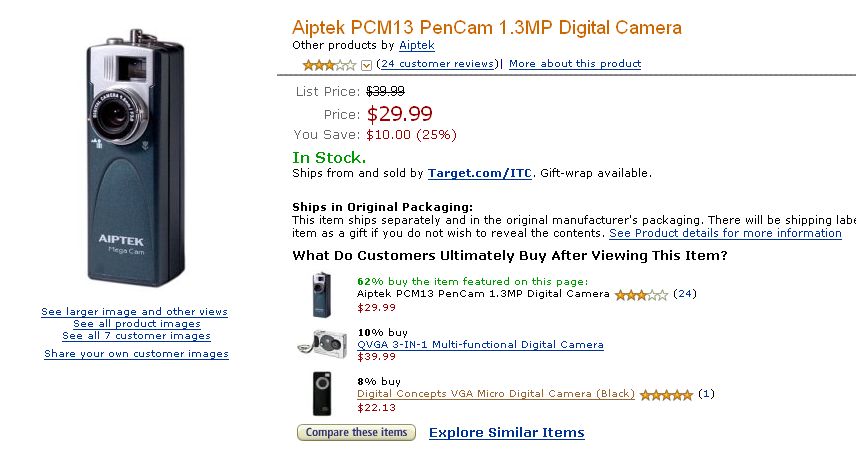856x456 pixels.
Task: Click the five-star rating for Digital Concepts
Action: point(666,395)
